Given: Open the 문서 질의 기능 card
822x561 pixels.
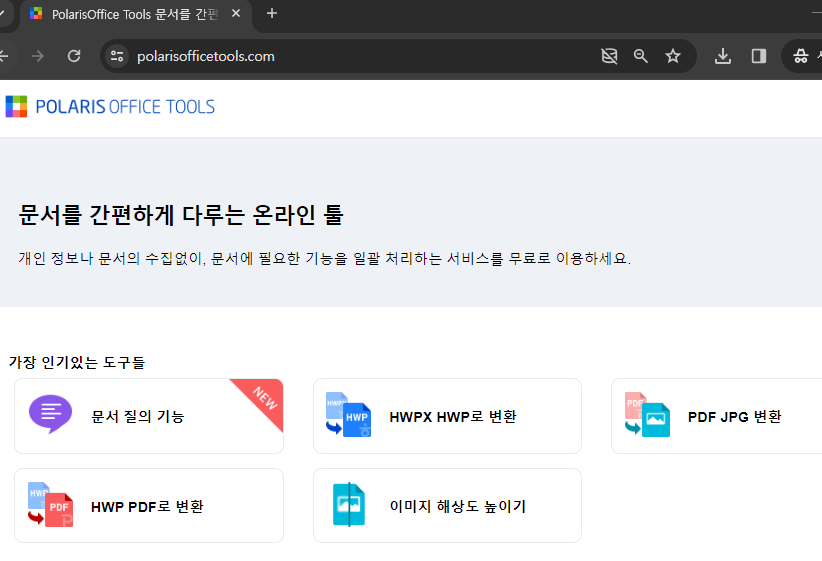Looking at the screenshot, I should tap(149, 416).
